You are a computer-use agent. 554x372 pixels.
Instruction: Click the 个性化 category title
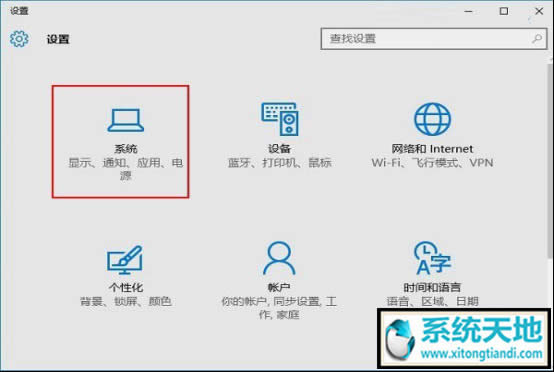coord(126,287)
